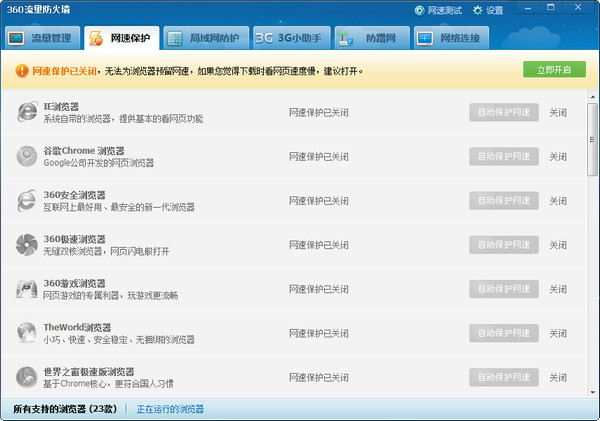Click the 谷歌Chrome浏览器 icon

[x=27, y=156]
